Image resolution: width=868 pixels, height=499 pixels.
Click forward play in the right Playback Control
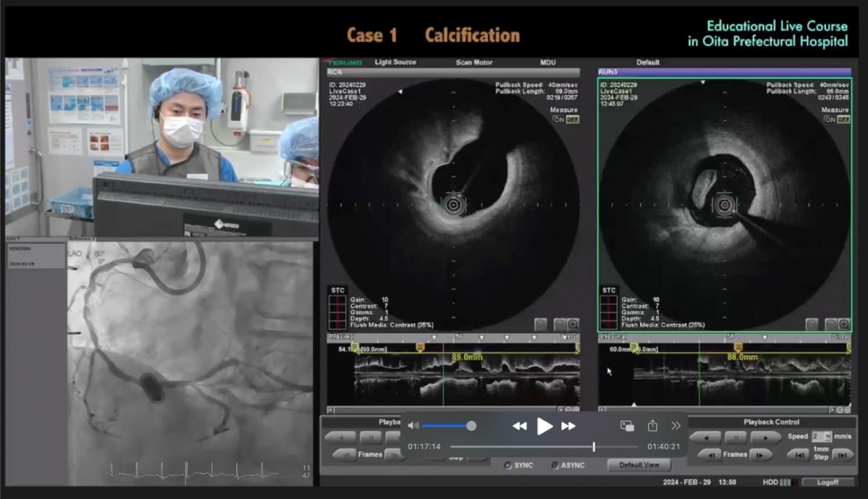tap(766, 437)
